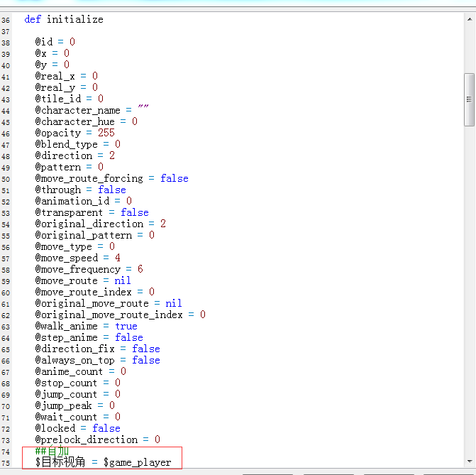Click the '@original_pattern = 0' line
The image size is (476, 475).
[95, 235]
